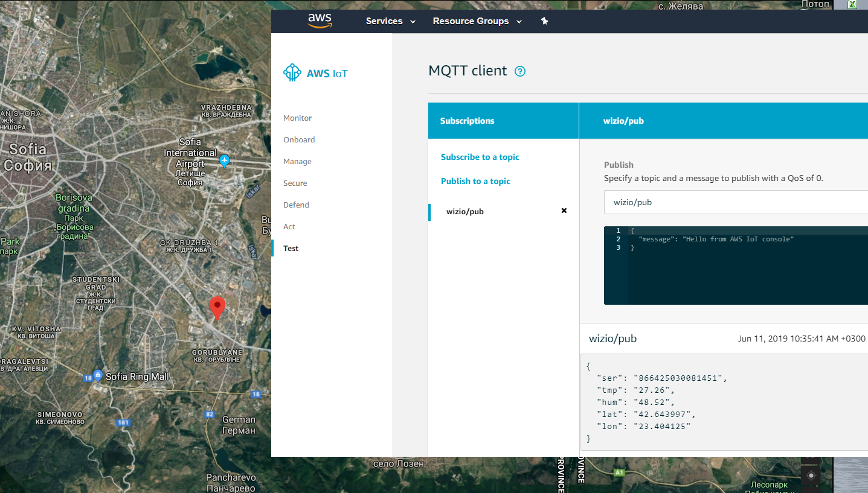Click the Subscriptions panel header
The image size is (868, 493).
click(503, 121)
